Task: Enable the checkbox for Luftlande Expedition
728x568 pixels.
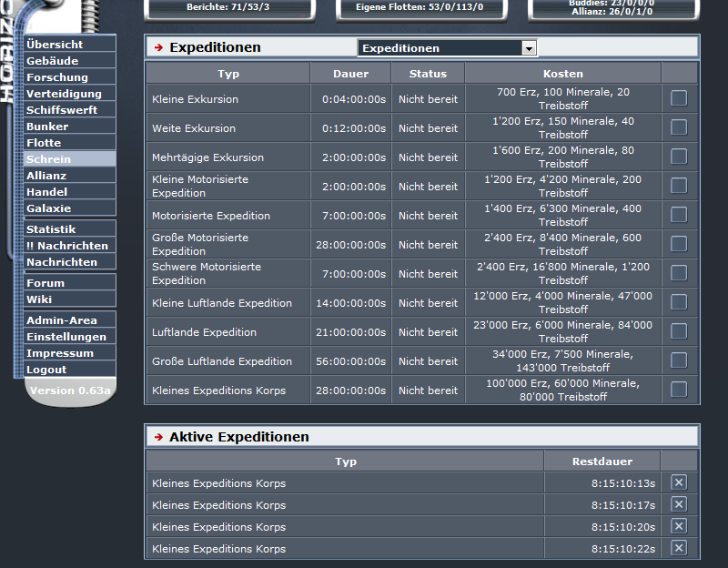Action: [679, 331]
